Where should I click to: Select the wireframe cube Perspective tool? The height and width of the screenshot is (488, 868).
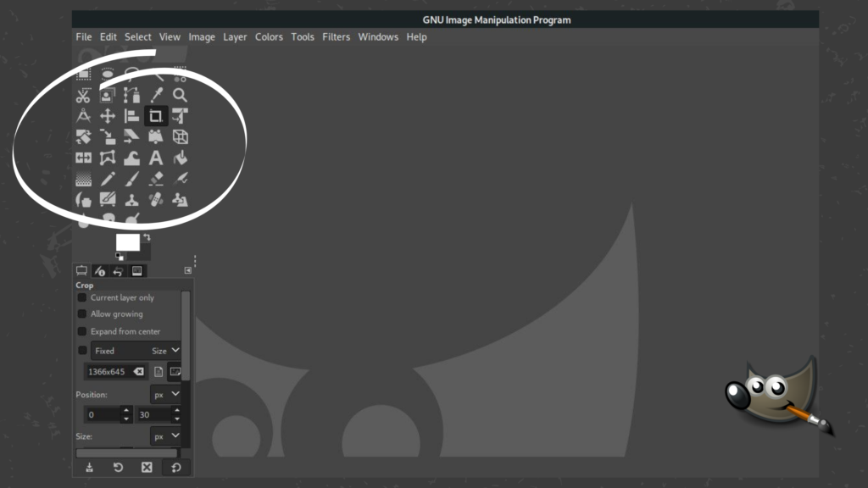pyautogui.click(x=180, y=136)
